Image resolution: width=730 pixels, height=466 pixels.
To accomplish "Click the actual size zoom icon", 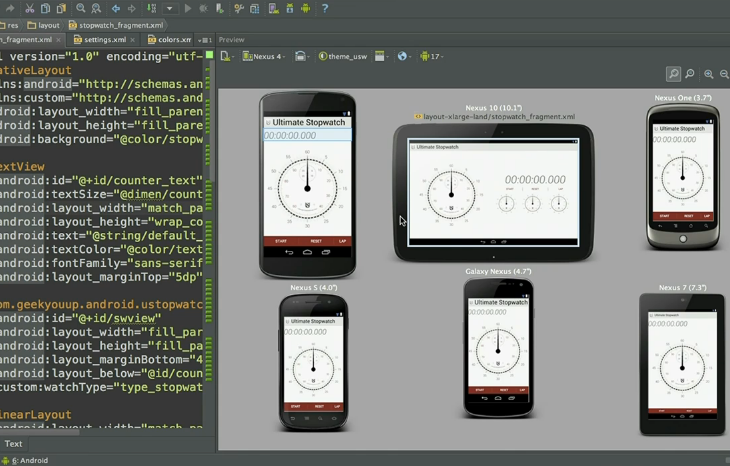I will pyautogui.click(x=690, y=74).
